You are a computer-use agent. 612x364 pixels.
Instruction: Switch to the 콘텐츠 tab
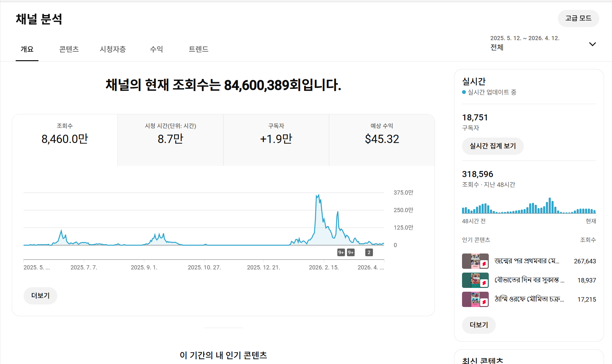(x=69, y=49)
